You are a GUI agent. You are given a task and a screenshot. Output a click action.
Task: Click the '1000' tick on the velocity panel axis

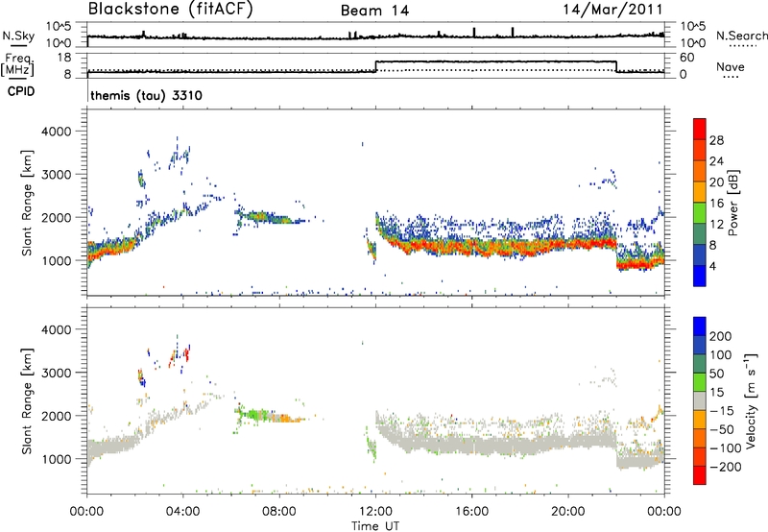[57, 459]
